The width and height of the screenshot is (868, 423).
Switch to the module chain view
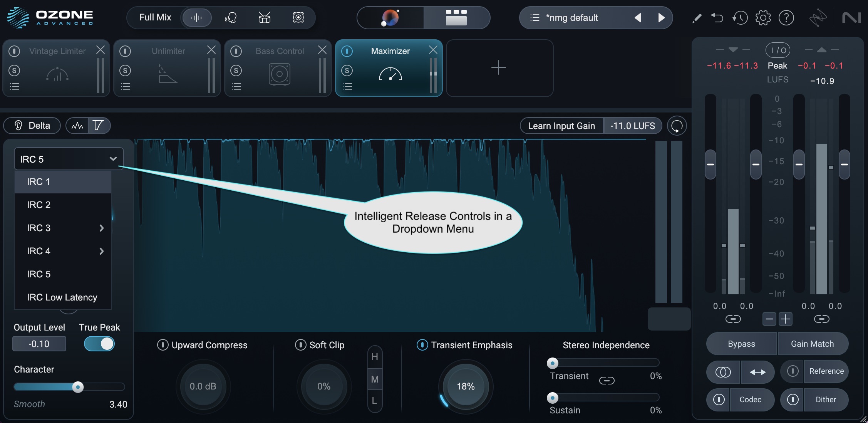tap(456, 18)
